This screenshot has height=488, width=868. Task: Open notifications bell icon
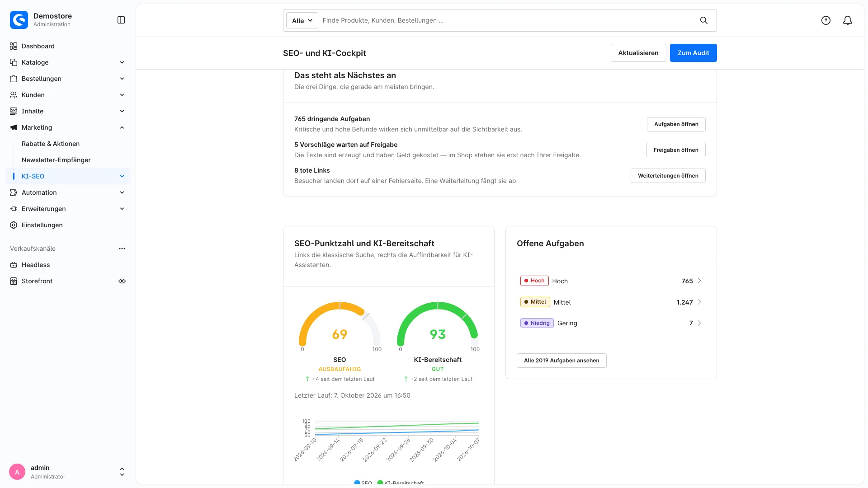[848, 20]
